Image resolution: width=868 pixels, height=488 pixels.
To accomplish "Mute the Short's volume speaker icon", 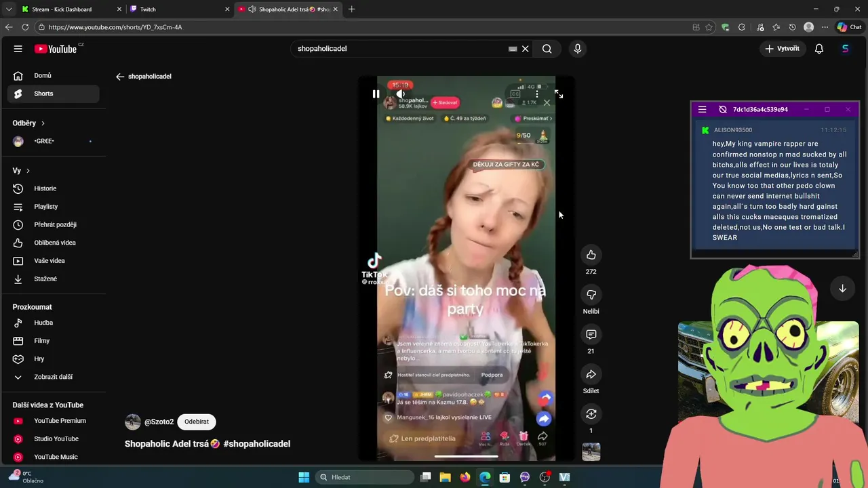I will pos(401,94).
